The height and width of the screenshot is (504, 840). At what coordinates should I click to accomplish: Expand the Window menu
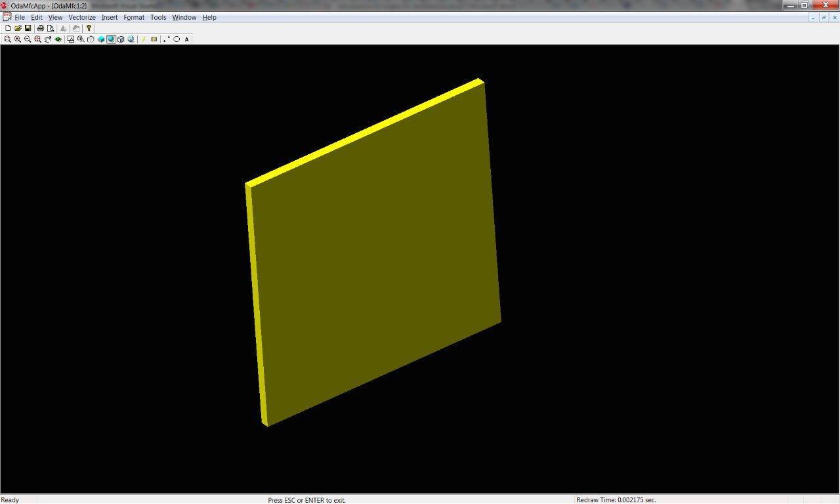coord(184,17)
